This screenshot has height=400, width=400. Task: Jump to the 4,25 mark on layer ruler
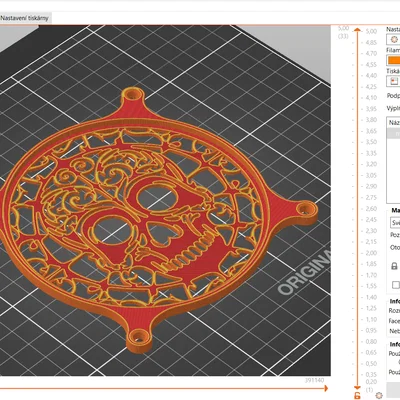coord(371,87)
